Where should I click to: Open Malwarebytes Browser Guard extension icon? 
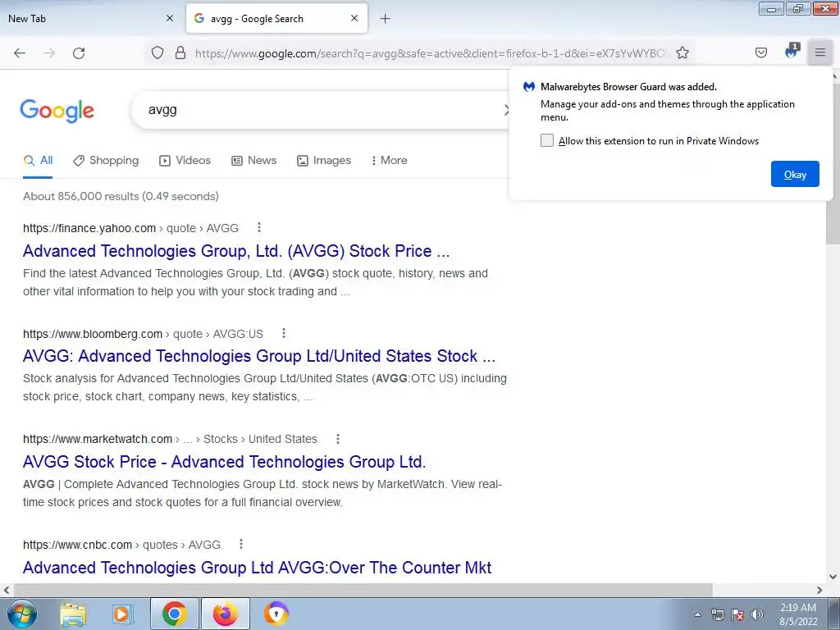click(x=792, y=52)
